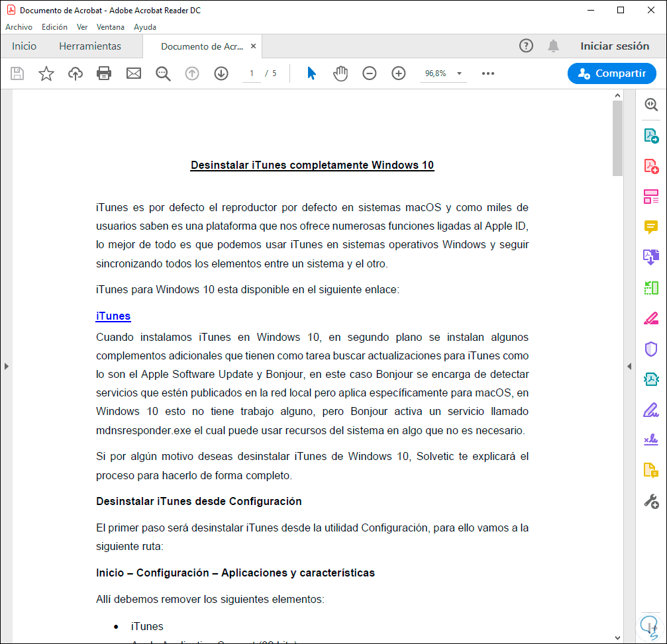Viewport: 667px width, 644px height.
Task: Open more tools ellipsis menu
Action: (488, 73)
